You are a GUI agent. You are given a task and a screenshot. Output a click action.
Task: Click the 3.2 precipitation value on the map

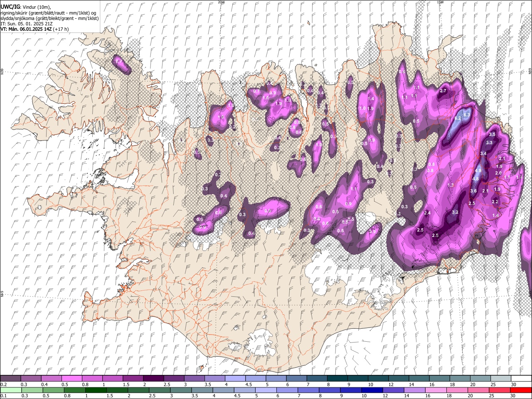pyautogui.click(x=455, y=212)
